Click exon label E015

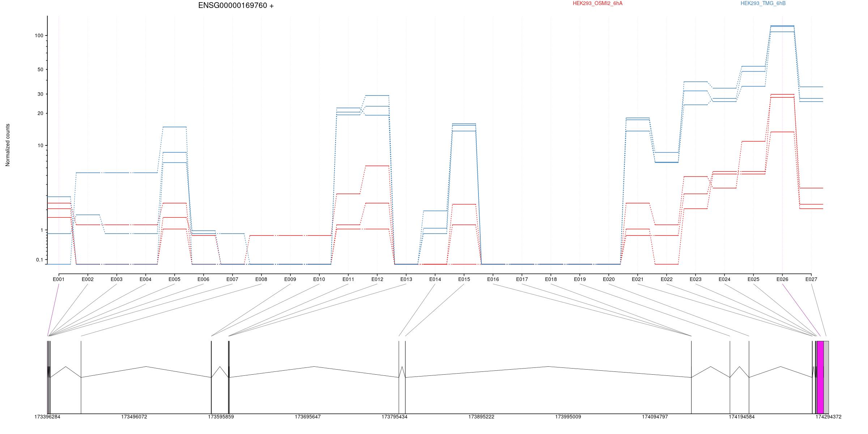coord(464,279)
